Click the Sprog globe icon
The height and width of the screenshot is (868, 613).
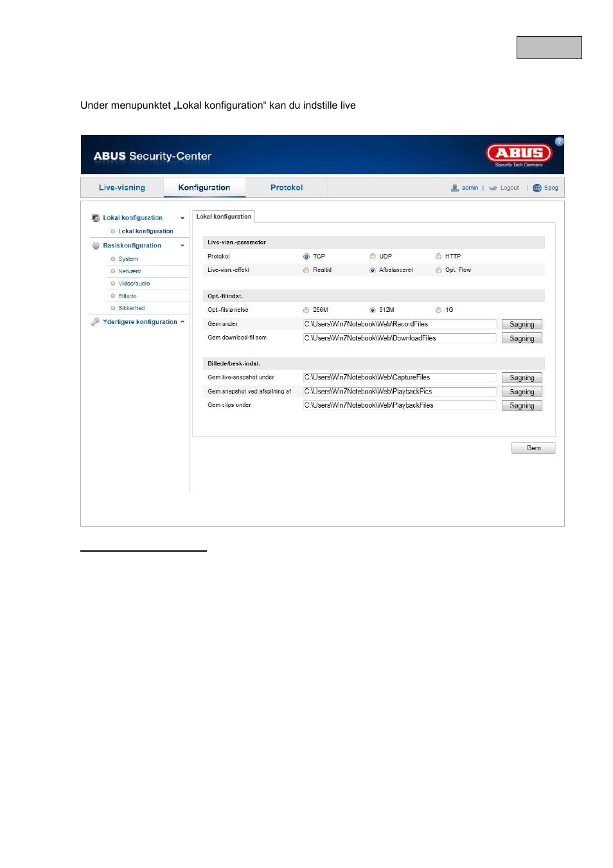point(537,188)
